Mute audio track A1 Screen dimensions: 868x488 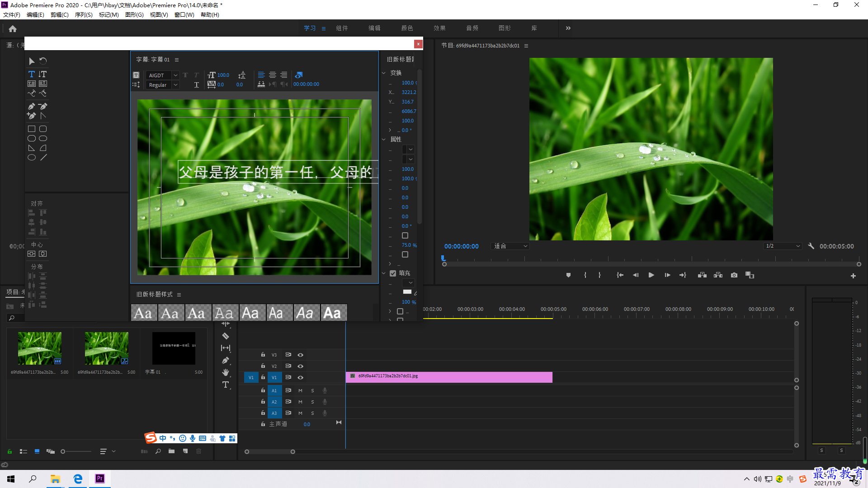[x=301, y=390]
